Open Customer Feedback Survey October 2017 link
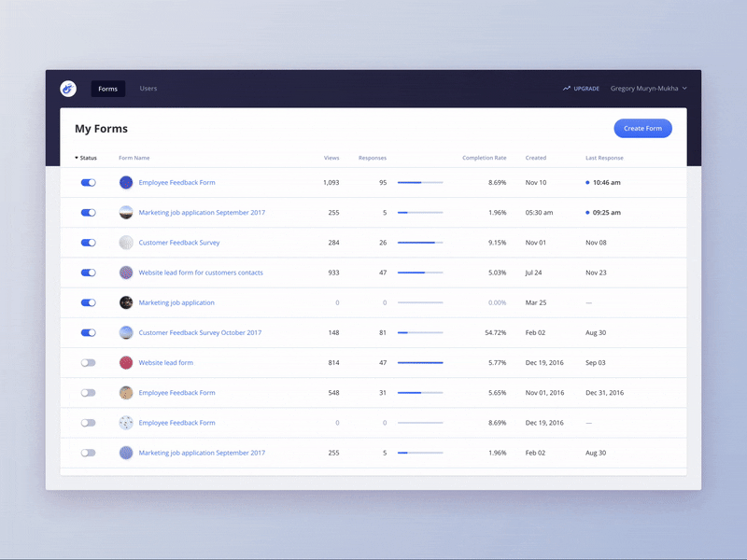747x560 pixels. (200, 332)
